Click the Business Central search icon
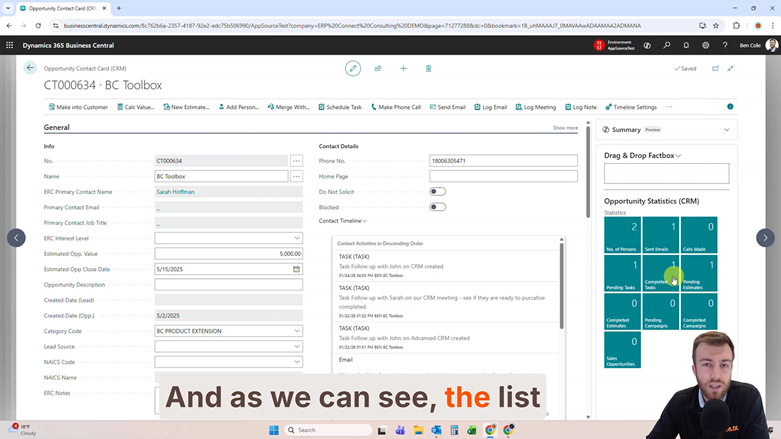 pos(666,45)
